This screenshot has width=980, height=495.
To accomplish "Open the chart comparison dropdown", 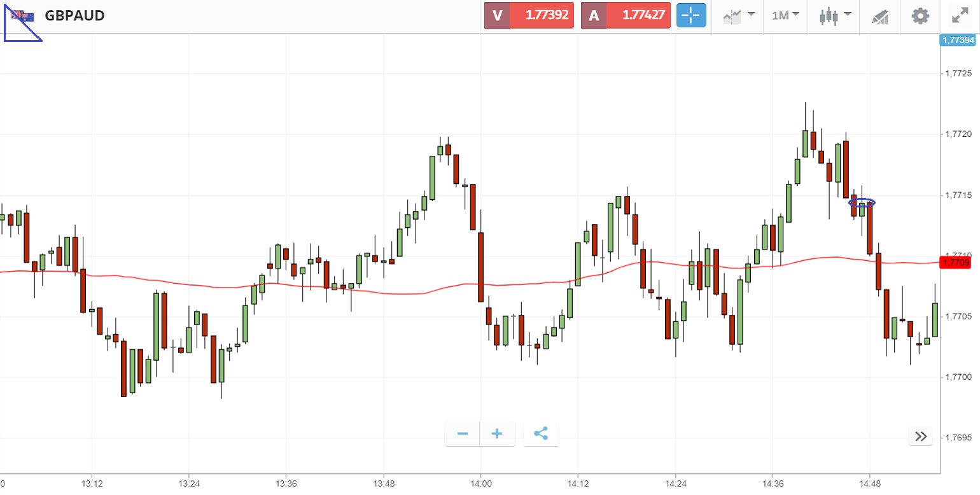I will [x=738, y=15].
